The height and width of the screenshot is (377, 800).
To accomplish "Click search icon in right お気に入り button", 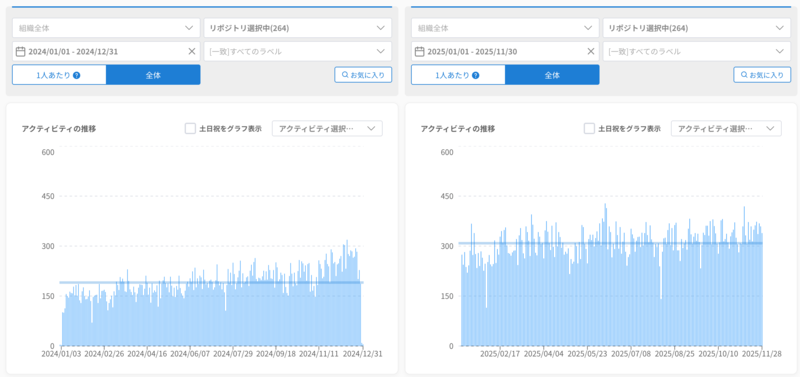I will (x=744, y=75).
